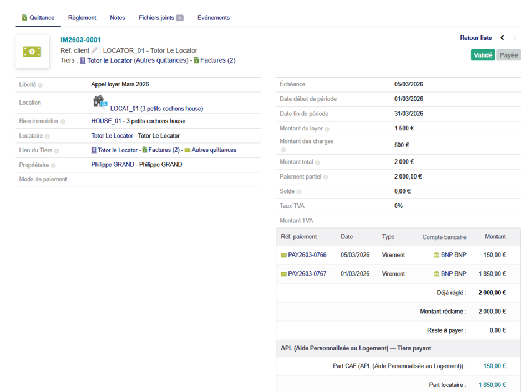Viewport: 532px width, 392px height.
Task: Click the pencil icon next to Réf. client
Action: pyautogui.click(x=94, y=50)
